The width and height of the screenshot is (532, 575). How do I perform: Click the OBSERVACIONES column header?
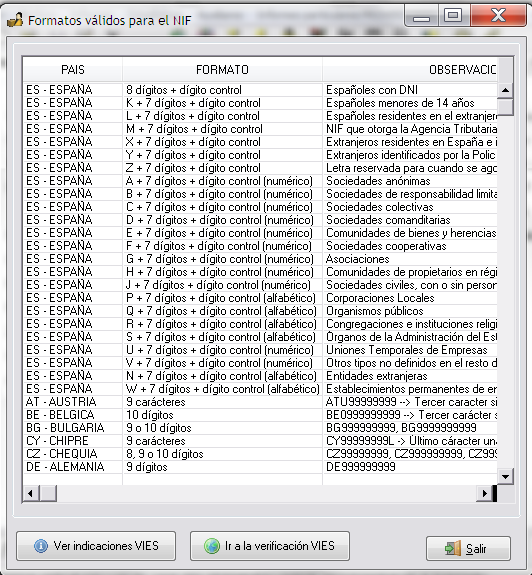[410, 70]
